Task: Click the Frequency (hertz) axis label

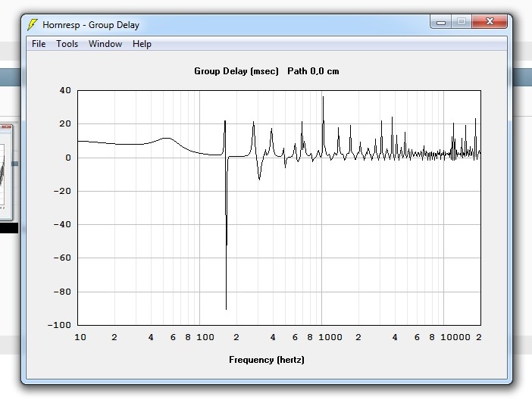Action: (x=266, y=360)
